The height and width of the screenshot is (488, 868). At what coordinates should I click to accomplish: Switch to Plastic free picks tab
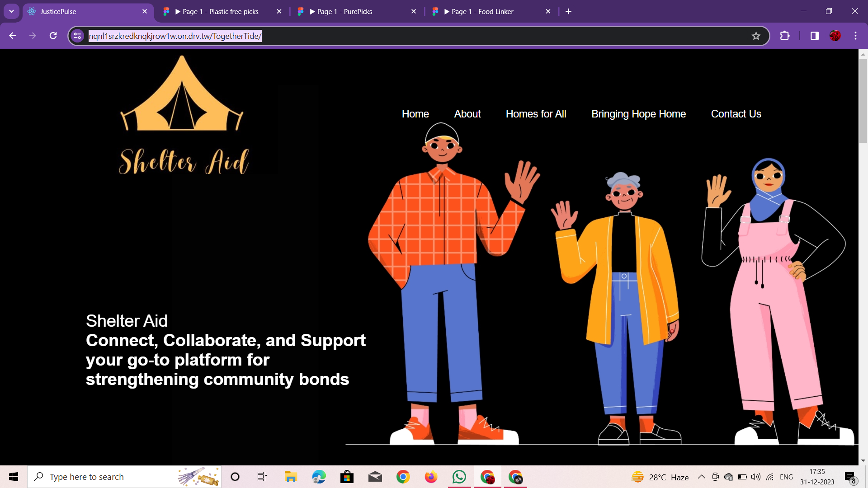pyautogui.click(x=220, y=12)
